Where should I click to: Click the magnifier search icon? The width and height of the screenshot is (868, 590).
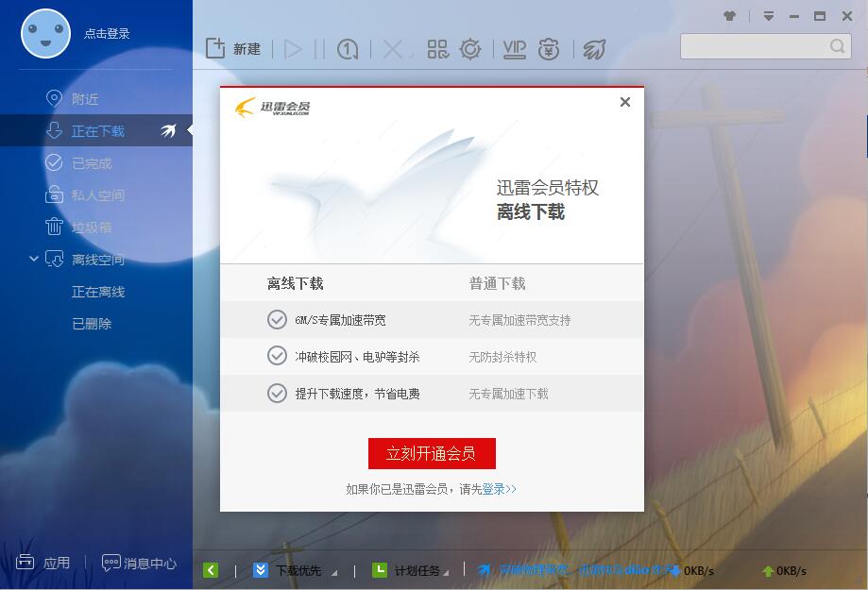click(838, 46)
